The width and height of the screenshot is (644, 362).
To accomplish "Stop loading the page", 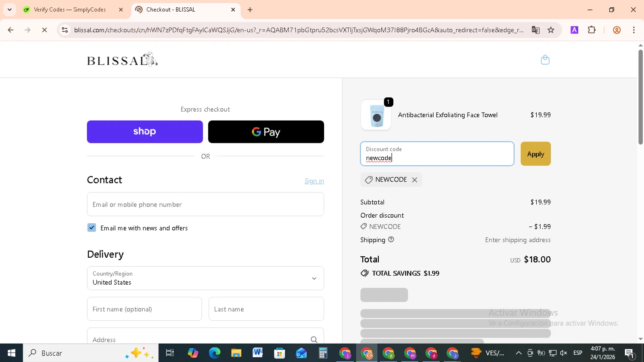I will point(44,30).
